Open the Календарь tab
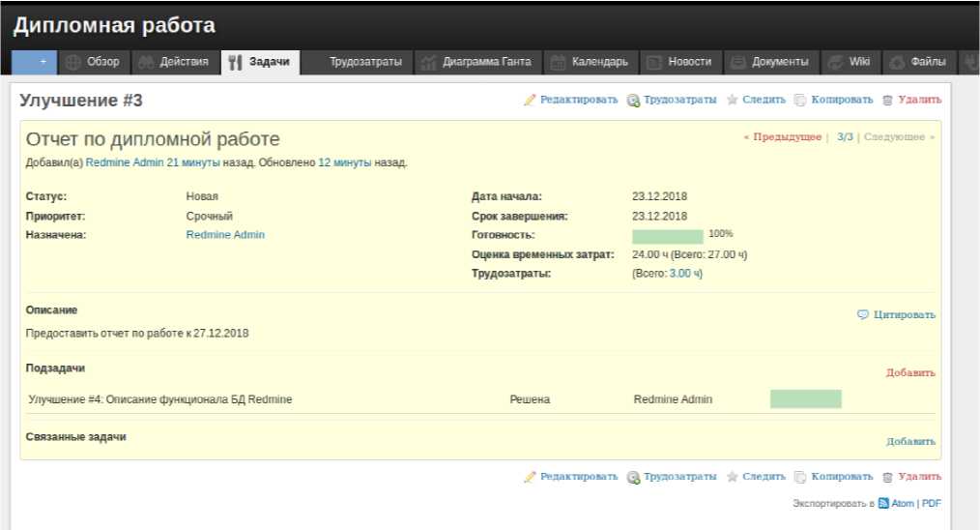The height and width of the screenshot is (530, 980). 590,62
